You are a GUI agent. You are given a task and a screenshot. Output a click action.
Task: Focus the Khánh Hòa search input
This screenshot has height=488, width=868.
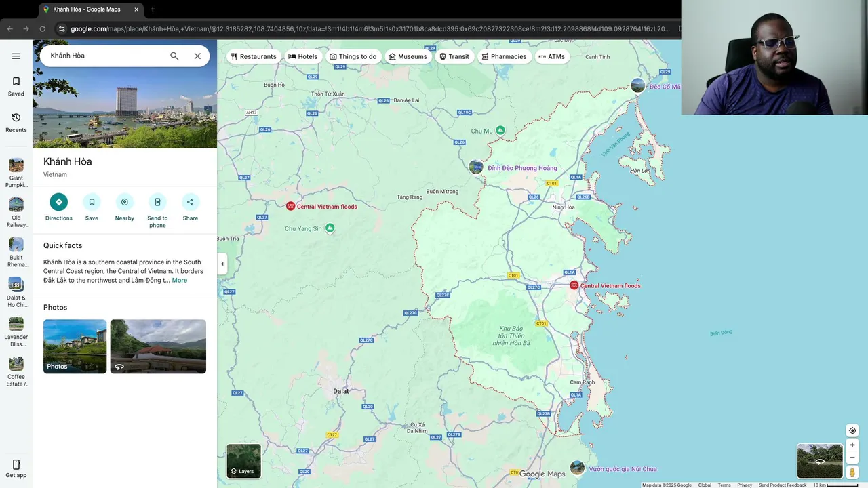[x=105, y=56]
